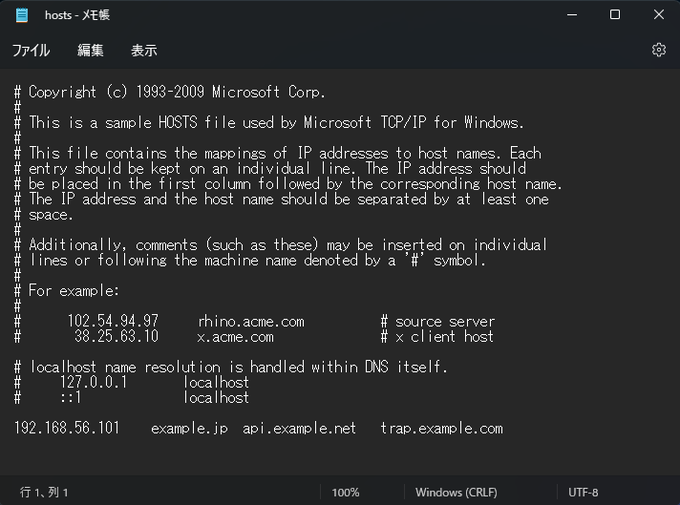Click the Notepad app icon in title bar

tap(21, 15)
